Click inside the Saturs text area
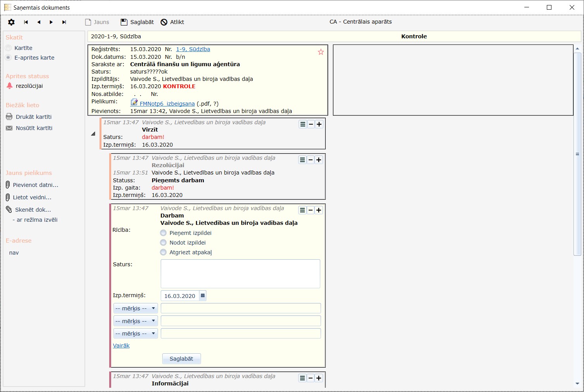Viewport: 584px width, 392px height. point(240,274)
